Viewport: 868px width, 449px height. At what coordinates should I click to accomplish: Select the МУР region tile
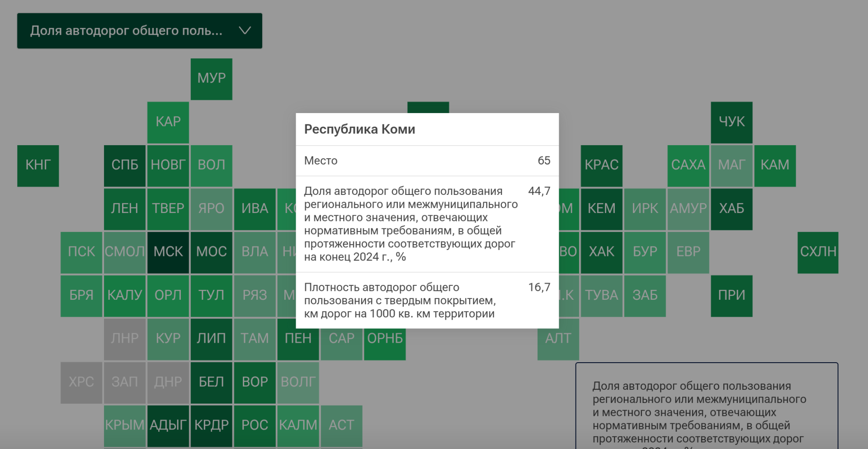point(211,79)
